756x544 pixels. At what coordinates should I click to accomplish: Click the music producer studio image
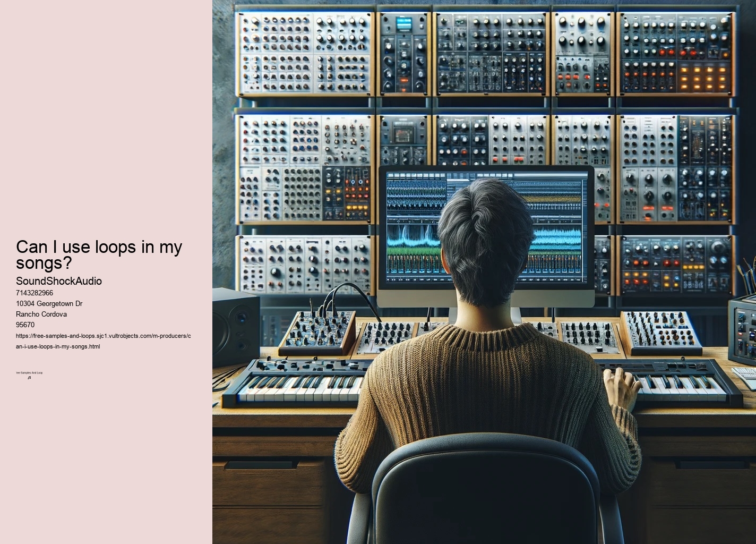pos(484,272)
